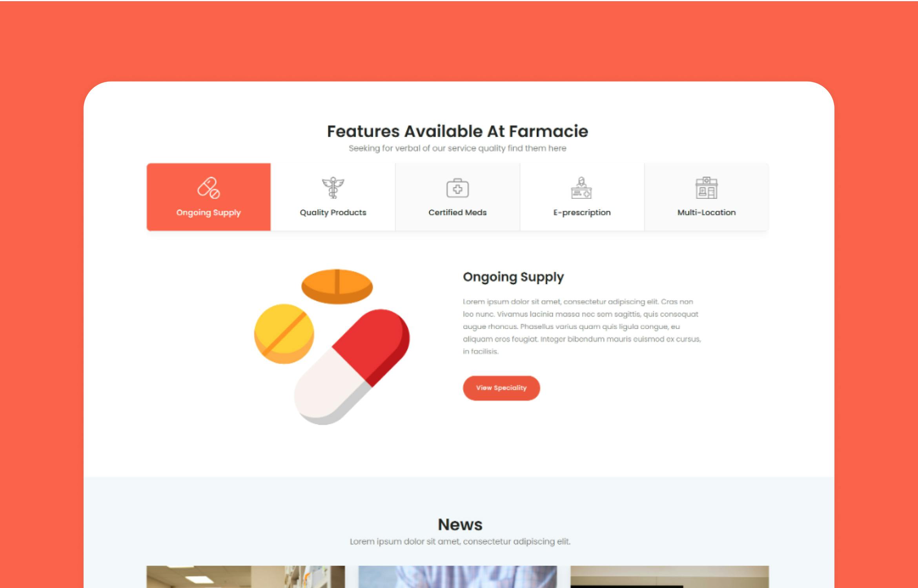
Task: Open the middle news thumbnail image
Action: pos(457,577)
